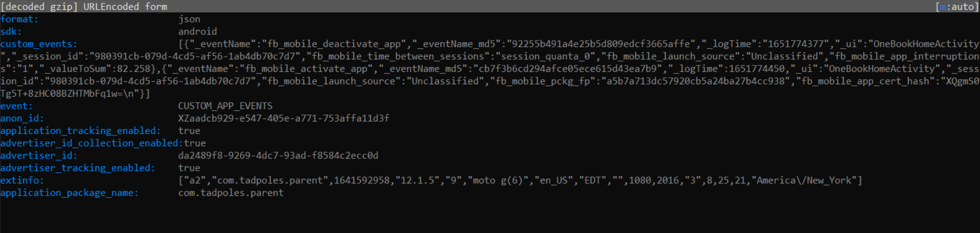
Task: Click the "json" format value
Action: [x=189, y=19]
